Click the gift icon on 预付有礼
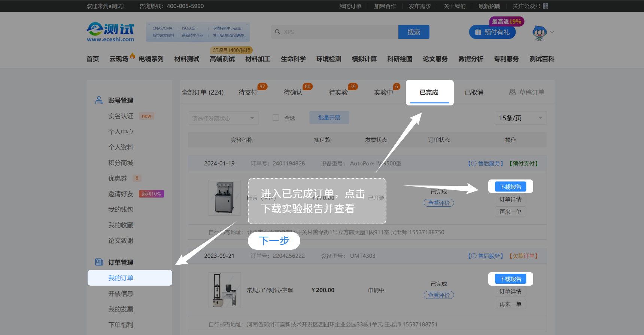Image resolution: width=644 pixels, height=335 pixels. [x=478, y=32]
